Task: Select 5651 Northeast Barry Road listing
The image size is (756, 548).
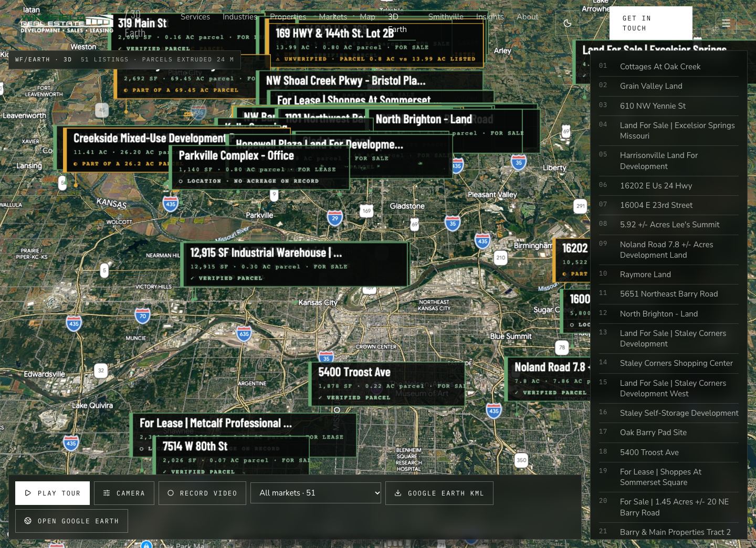Action: pyautogui.click(x=669, y=294)
